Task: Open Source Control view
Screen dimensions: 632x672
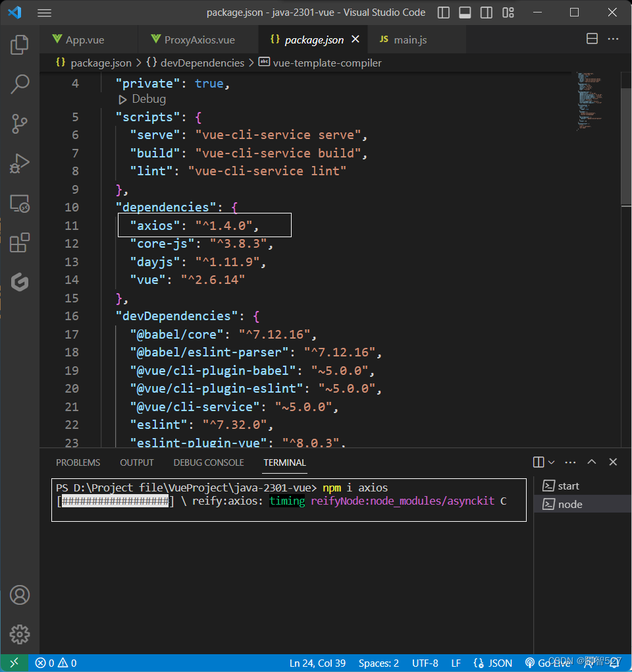Action: pyautogui.click(x=19, y=124)
